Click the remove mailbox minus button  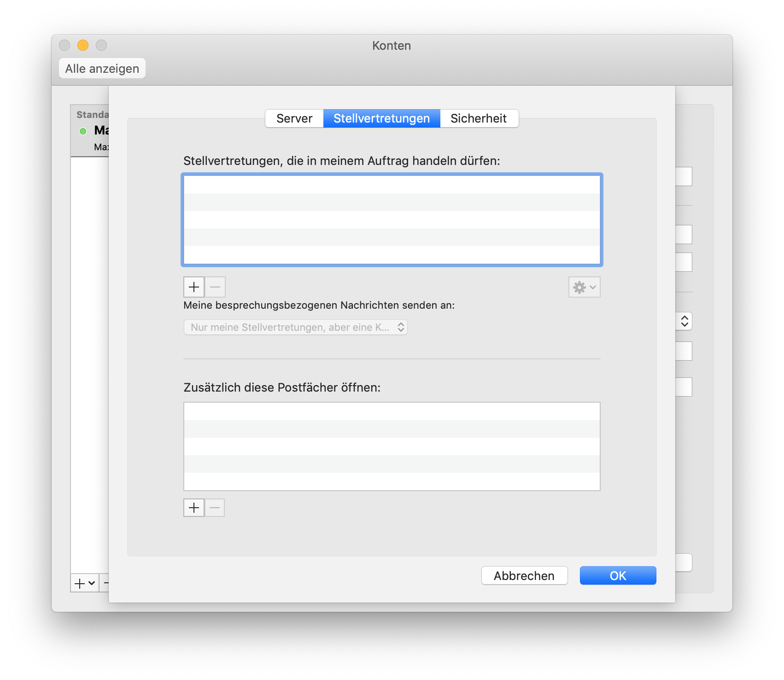(x=215, y=508)
